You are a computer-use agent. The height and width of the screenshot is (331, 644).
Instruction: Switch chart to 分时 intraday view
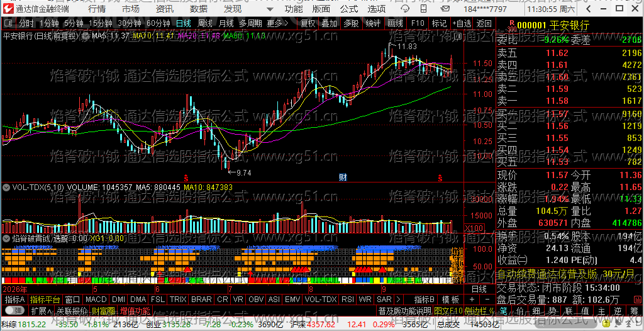(26, 23)
